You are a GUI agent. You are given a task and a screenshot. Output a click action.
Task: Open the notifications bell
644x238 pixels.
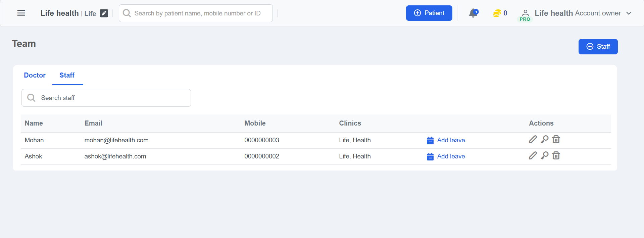click(x=473, y=13)
